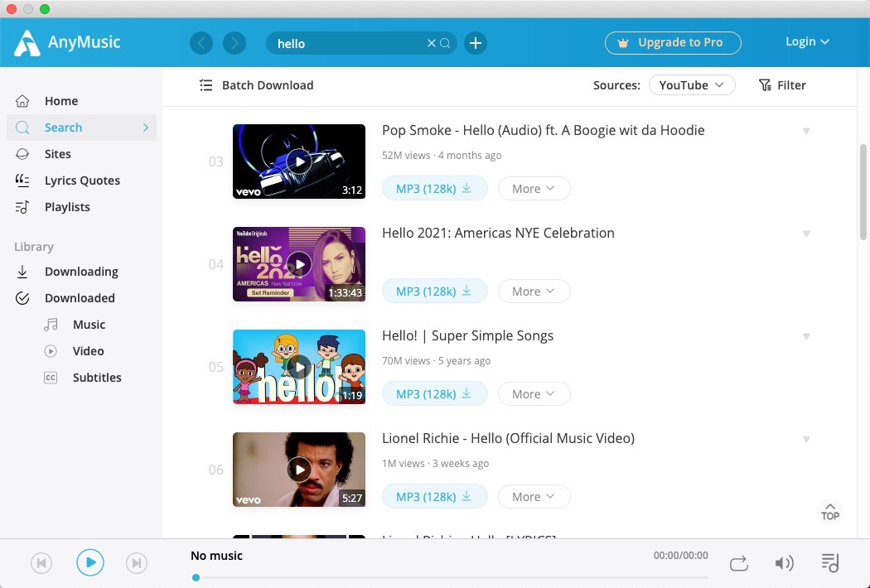Open the Sites section
The image size is (870, 588).
tap(81, 154)
